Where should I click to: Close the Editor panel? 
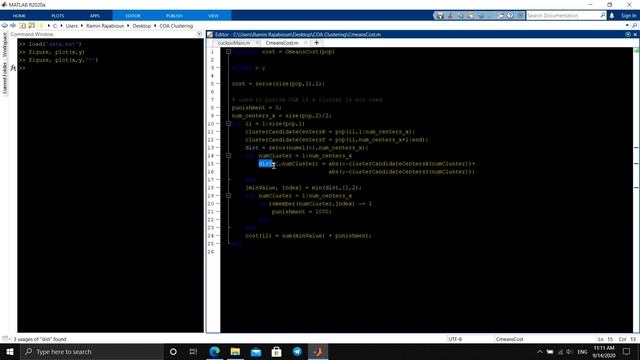click(x=635, y=34)
